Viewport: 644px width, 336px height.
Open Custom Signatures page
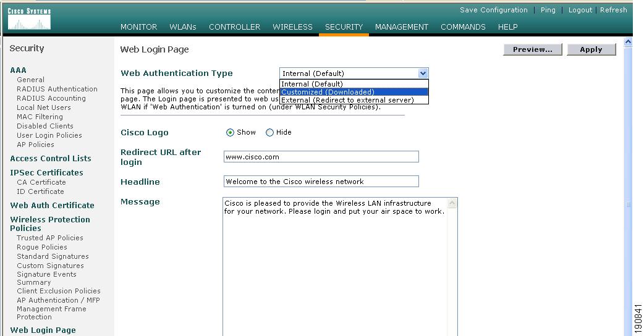tap(50, 266)
